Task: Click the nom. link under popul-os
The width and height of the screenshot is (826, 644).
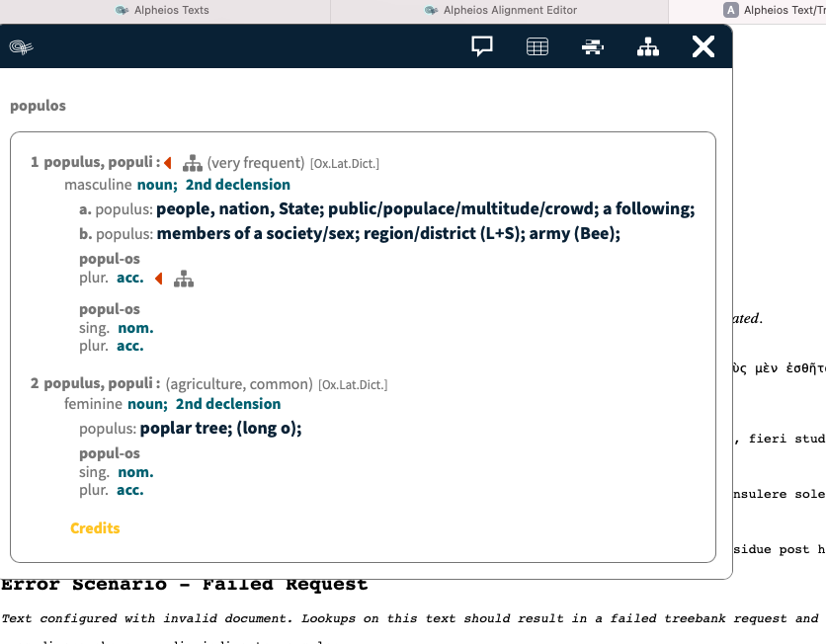Action: (x=135, y=328)
